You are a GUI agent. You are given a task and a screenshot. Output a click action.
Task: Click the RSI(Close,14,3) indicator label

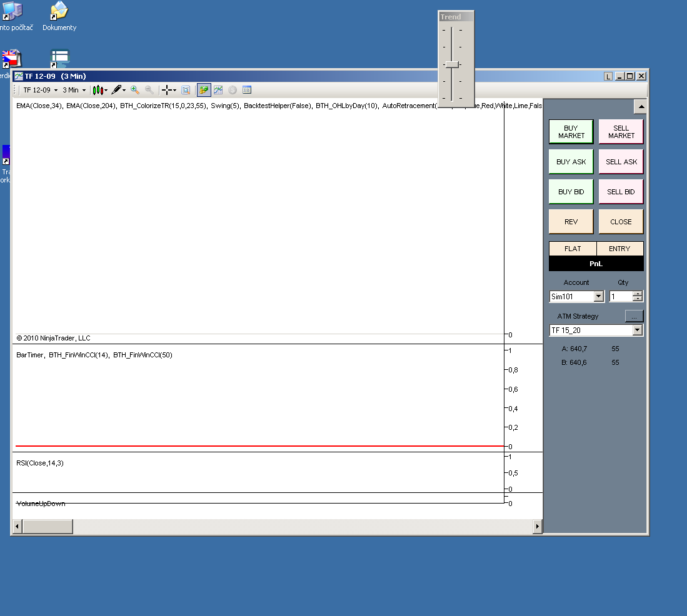pyautogui.click(x=40, y=463)
